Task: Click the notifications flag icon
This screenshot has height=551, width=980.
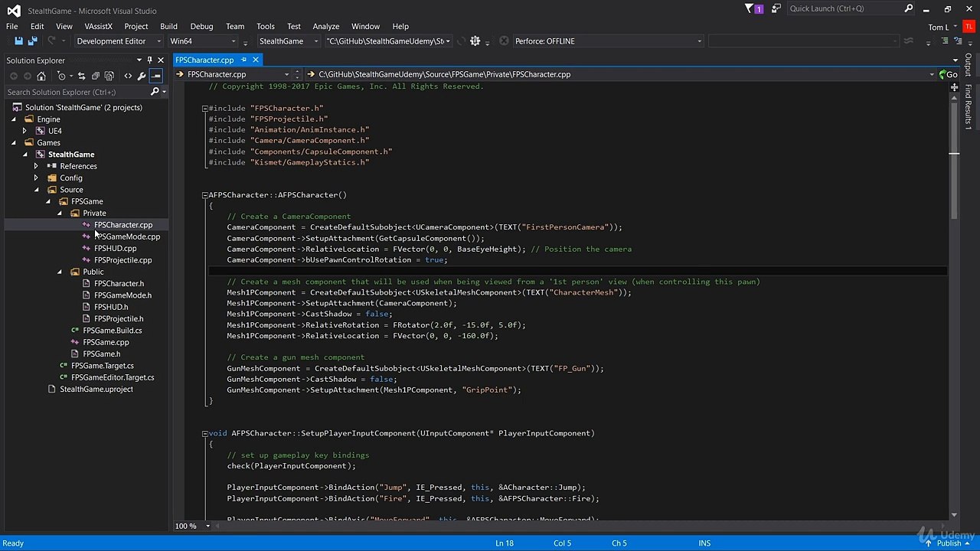Action: 750,8
